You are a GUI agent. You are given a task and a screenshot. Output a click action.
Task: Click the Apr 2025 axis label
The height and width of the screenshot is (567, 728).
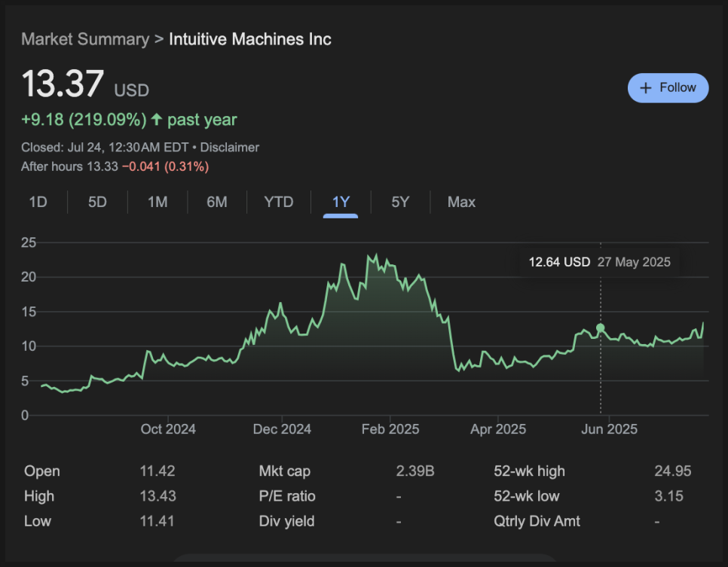click(497, 429)
